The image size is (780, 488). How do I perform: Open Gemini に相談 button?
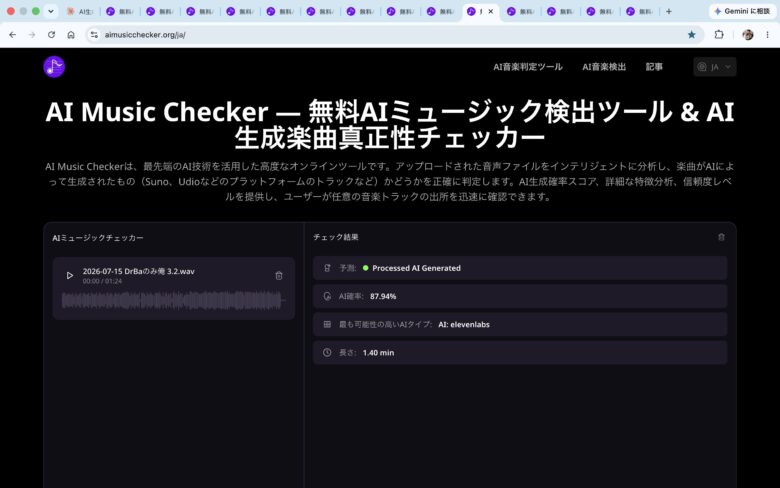coord(742,11)
